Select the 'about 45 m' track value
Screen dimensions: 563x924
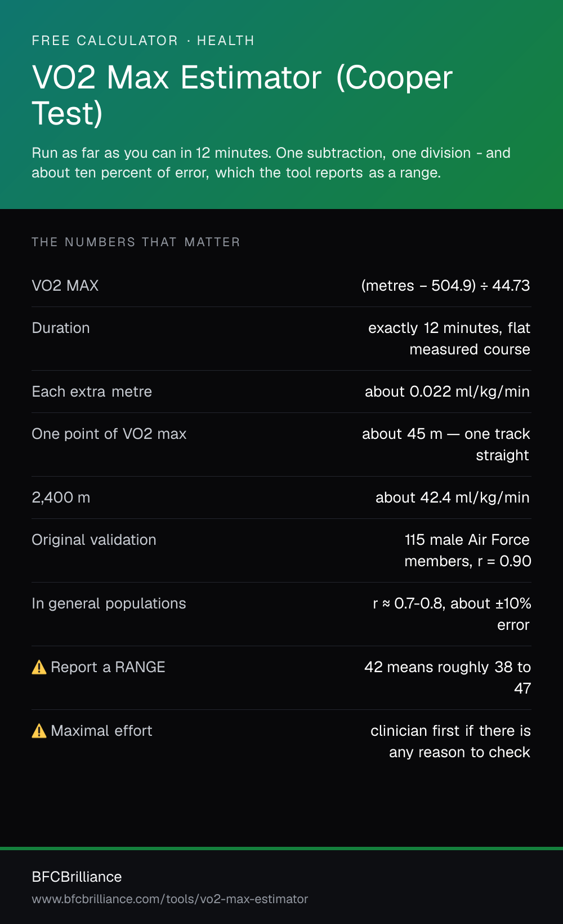point(446,445)
